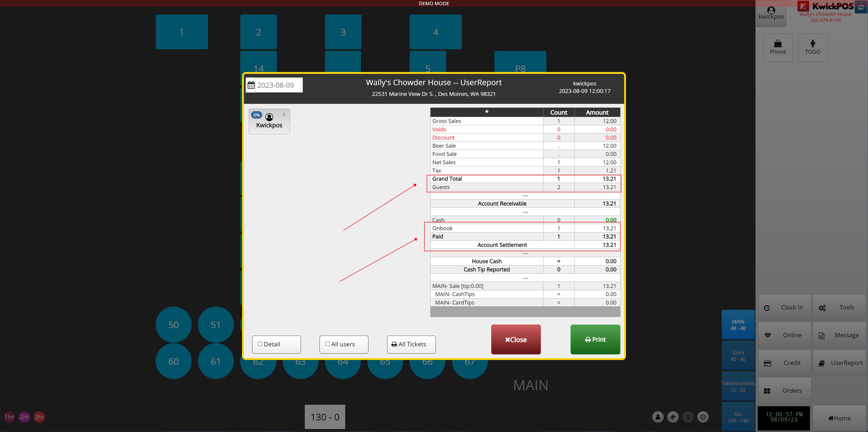
Task: Start a TOGO order
Action: (812, 47)
